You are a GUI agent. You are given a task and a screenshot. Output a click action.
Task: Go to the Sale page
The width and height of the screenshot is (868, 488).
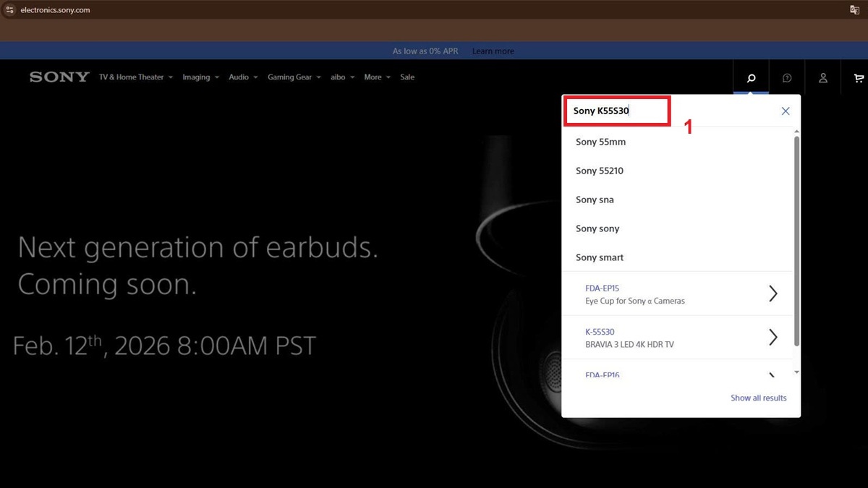pyautogui.click(x=407, y=77)
